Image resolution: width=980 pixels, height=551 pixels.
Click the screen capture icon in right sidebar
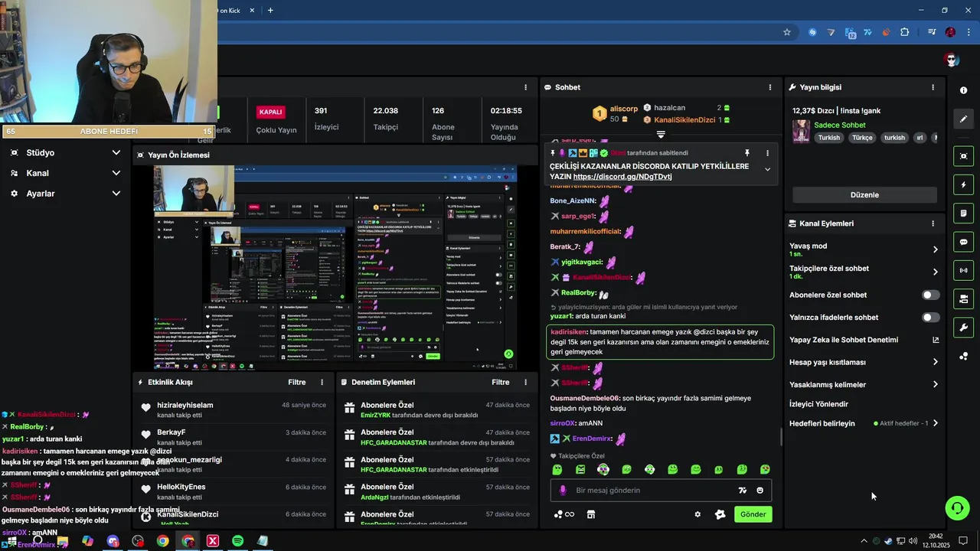pyautogui.click(x=963, y=156)
